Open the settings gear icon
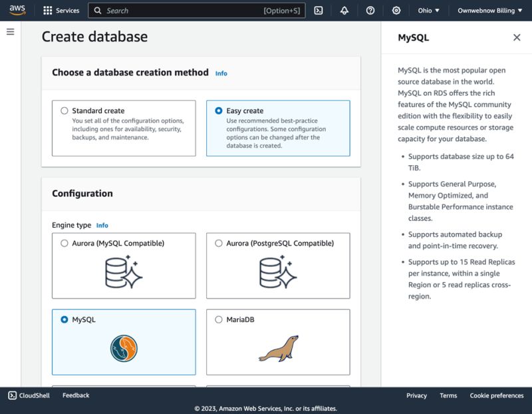Image resolution: width=532 pixels, height=414 pixels. 396,11
